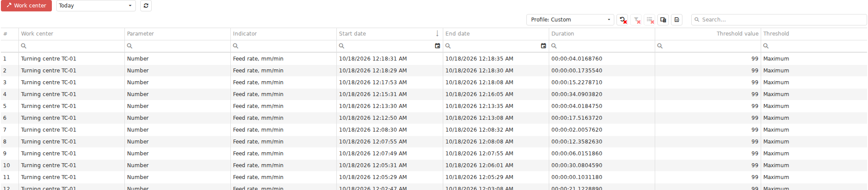Image resolution: width=868 pixels, height=190 pixels.
Task: Click end date 10/18/2026 12:18:35 AM
Action: pos(479,59)
